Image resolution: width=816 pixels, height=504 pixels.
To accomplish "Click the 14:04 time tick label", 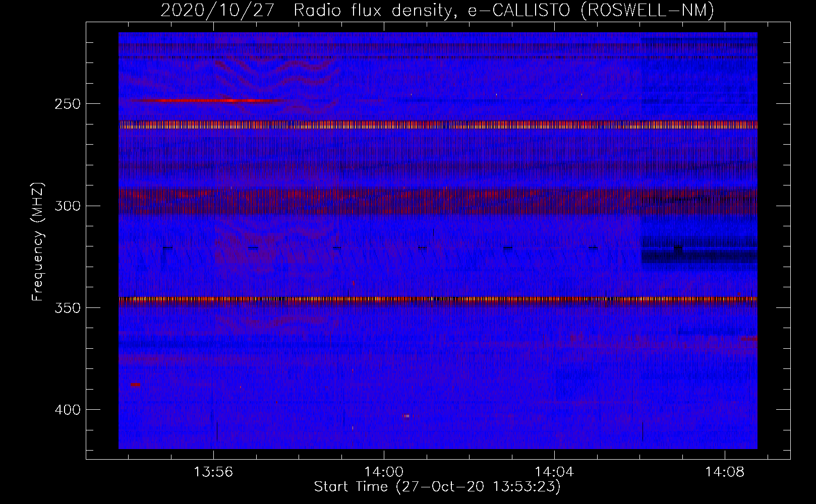I will [x=554, y=472].
